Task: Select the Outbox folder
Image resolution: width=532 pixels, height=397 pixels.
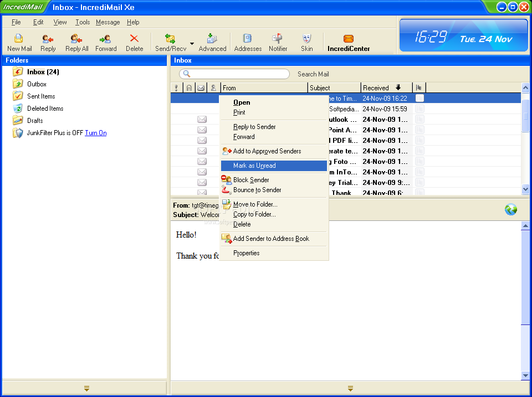Action: coord(37,84)
